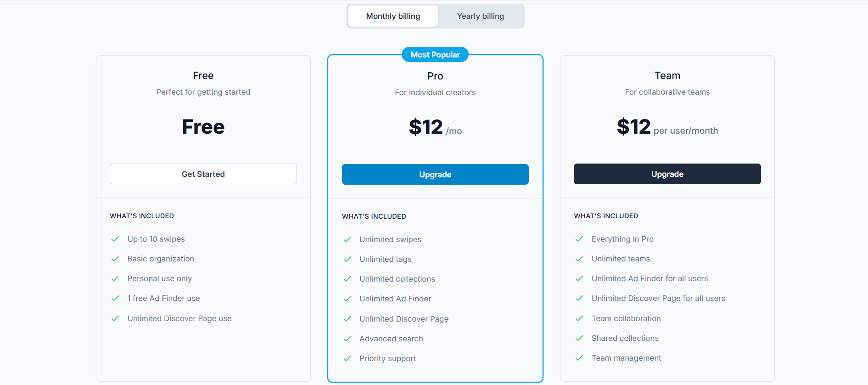Image resolution: width=868 pixels, height=385 pixels.
Task: Click the checkmark beside Unlimited swipes
Action: tap(347, 239)
